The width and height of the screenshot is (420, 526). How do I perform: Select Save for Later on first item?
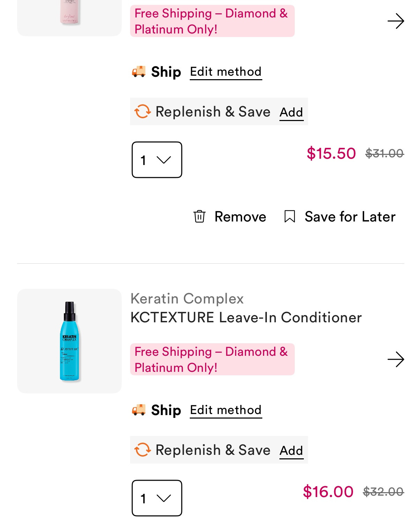349,217
